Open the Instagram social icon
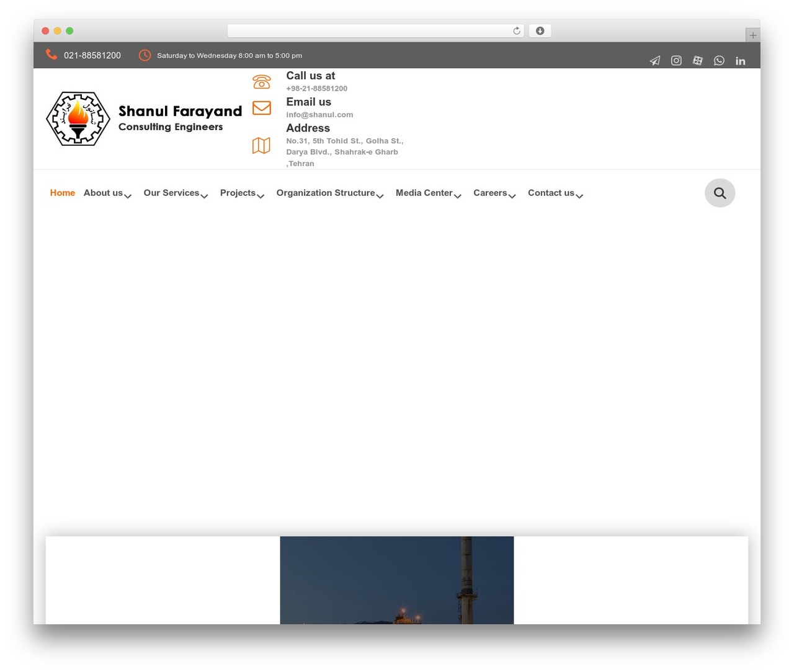Image resolution: width=794 pixels, height=672 pixels. (x=676, y=60)
